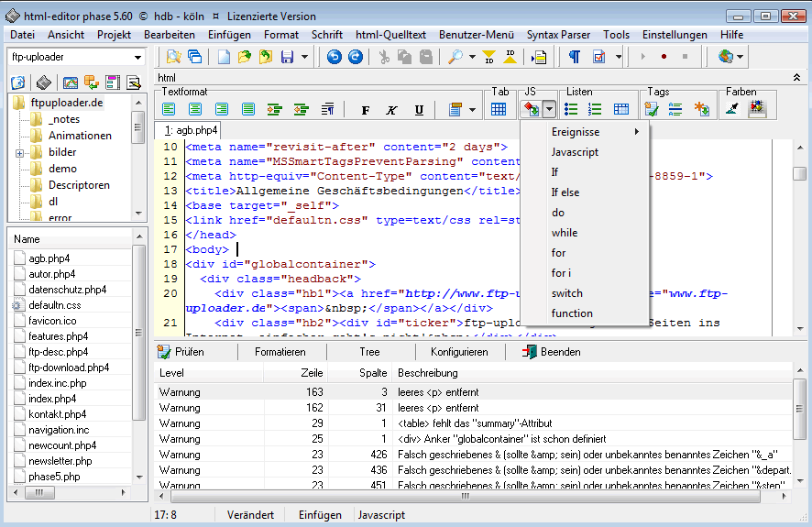Insert a table using the Tab icon
812x527 pixels.
499,109
